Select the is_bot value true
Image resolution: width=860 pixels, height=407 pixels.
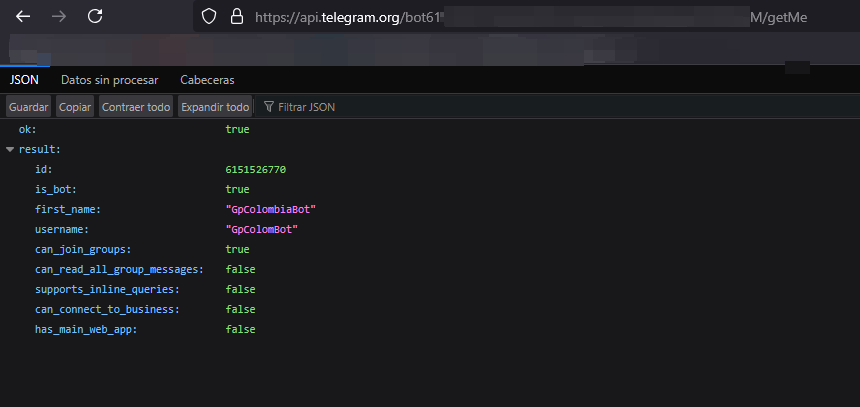click(x=237, y=189)
